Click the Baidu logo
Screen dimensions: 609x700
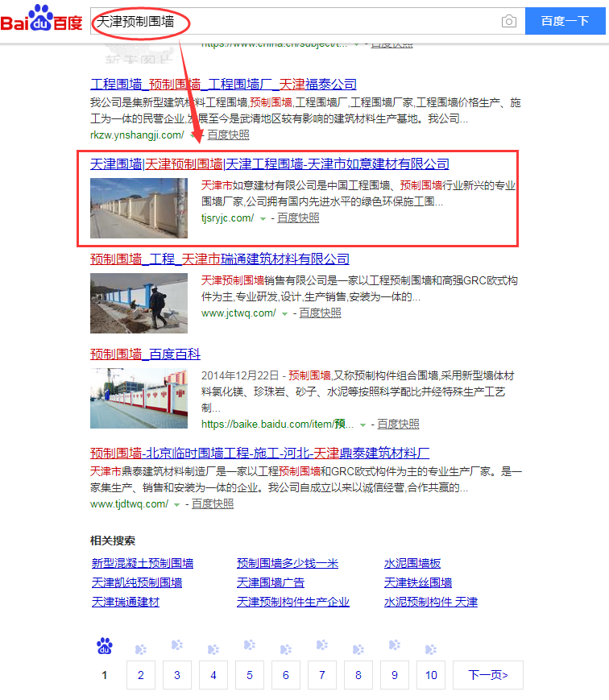click(x=42, y=19)
